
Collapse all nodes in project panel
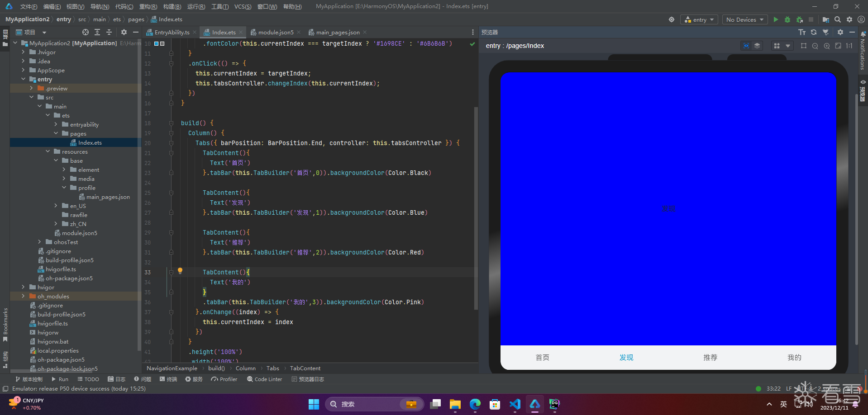109,32
